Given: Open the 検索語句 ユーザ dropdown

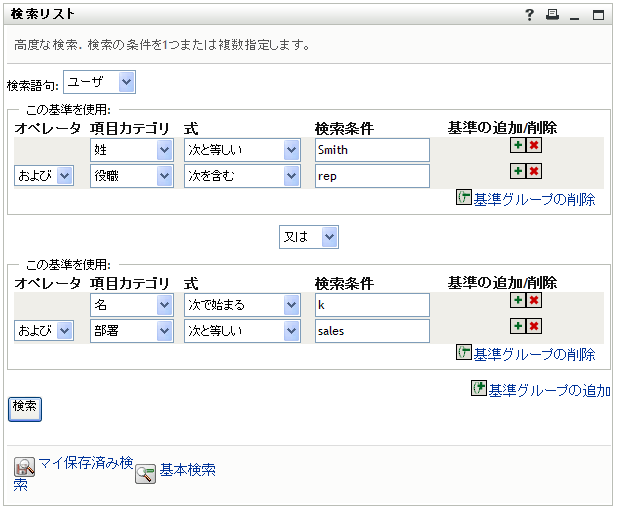Looking at the screenshot, I should (x=98, y=82).
